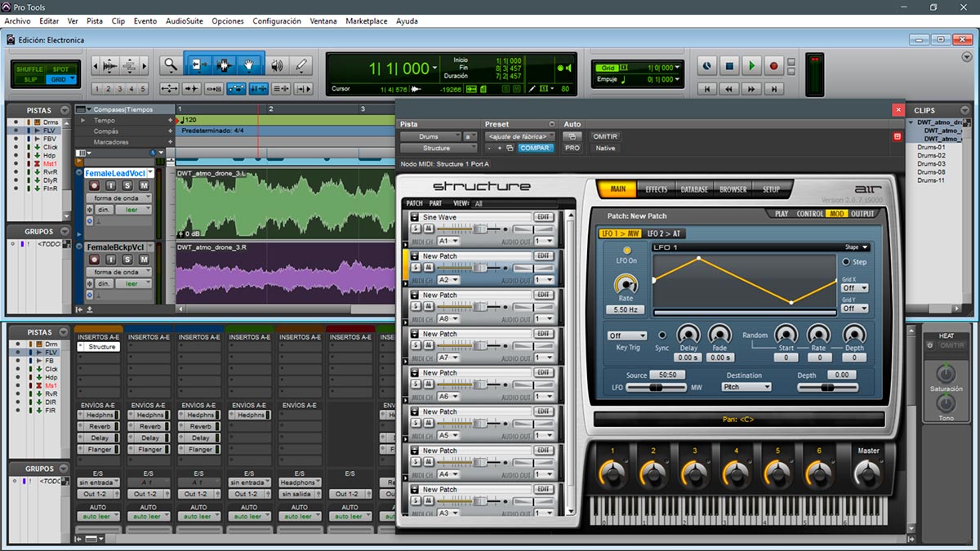This screenshot has width=980, height=551.
Task: Click the Fast Forward transport button
Action: 751,88
